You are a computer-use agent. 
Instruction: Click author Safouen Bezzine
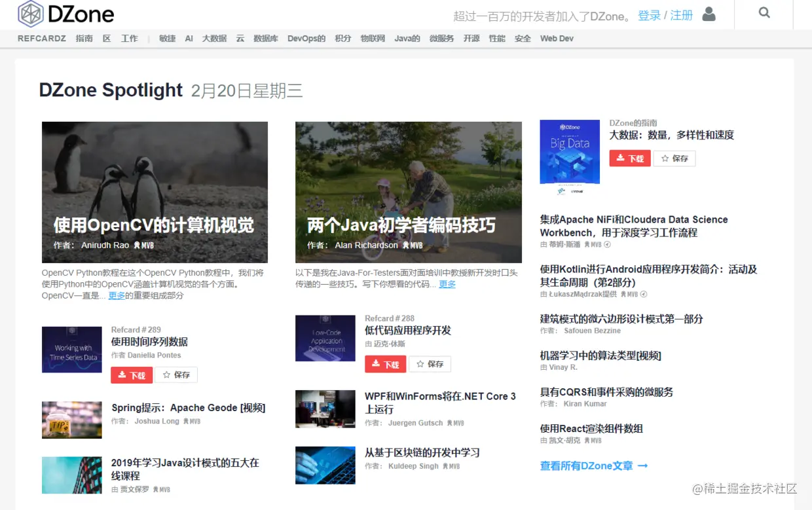(x=592, y=331)
